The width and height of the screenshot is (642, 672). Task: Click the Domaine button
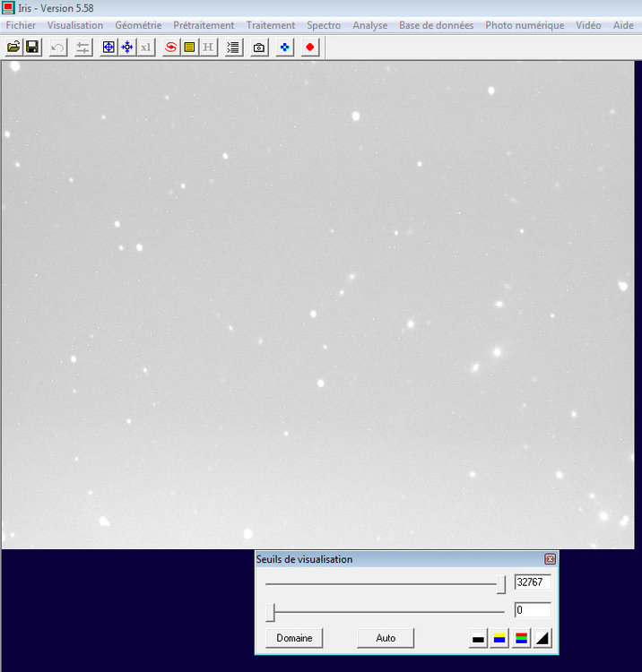(294, 638)
